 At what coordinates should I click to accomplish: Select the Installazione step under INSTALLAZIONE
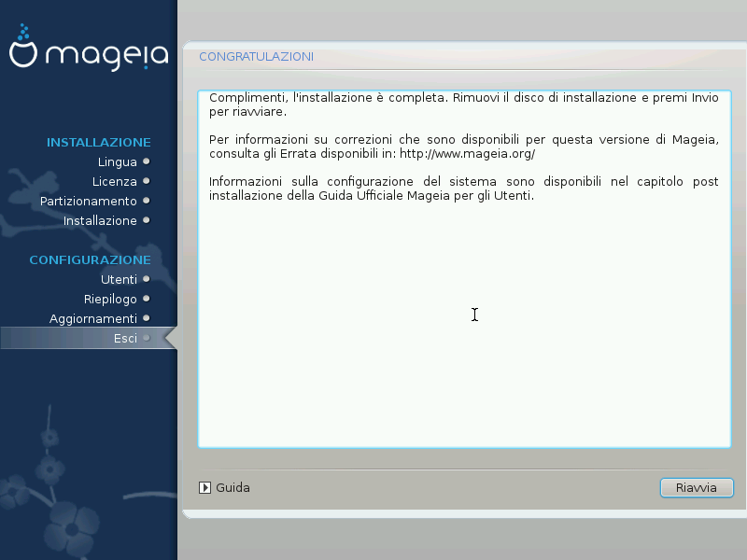click(x=100, y=220)
